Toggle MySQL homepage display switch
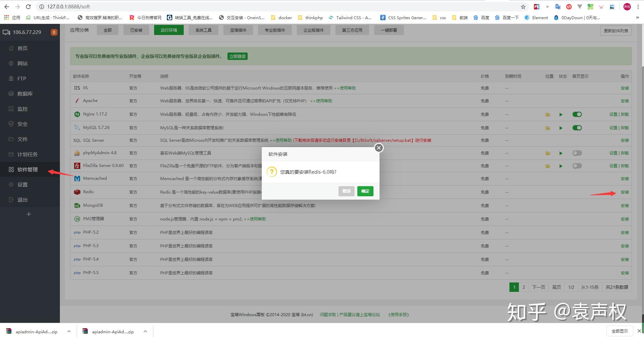The width and height of the screenshot is (644, 339). coord(577,128)
